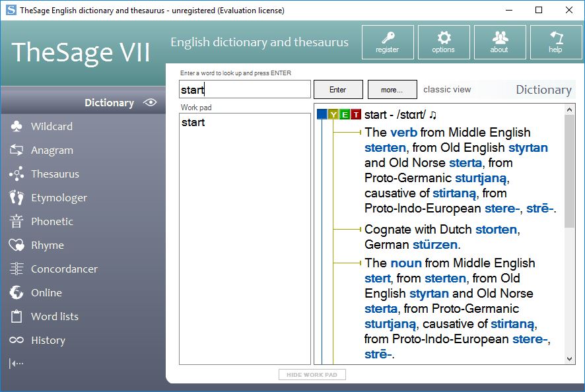The image size is (585, 392).
Task: Open the about people button
Action: 500,42
